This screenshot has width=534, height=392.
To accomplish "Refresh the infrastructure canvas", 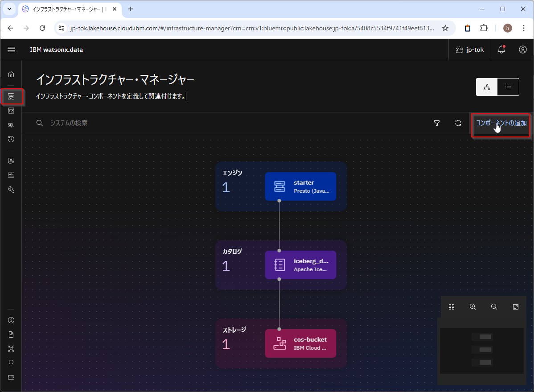I will pyautogui.click(x=458, y=123).
